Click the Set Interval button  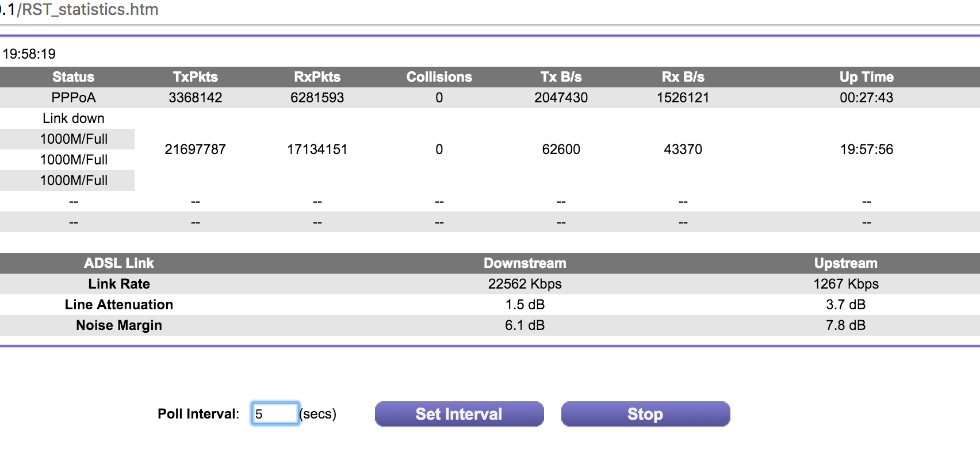tap(459, 414)
